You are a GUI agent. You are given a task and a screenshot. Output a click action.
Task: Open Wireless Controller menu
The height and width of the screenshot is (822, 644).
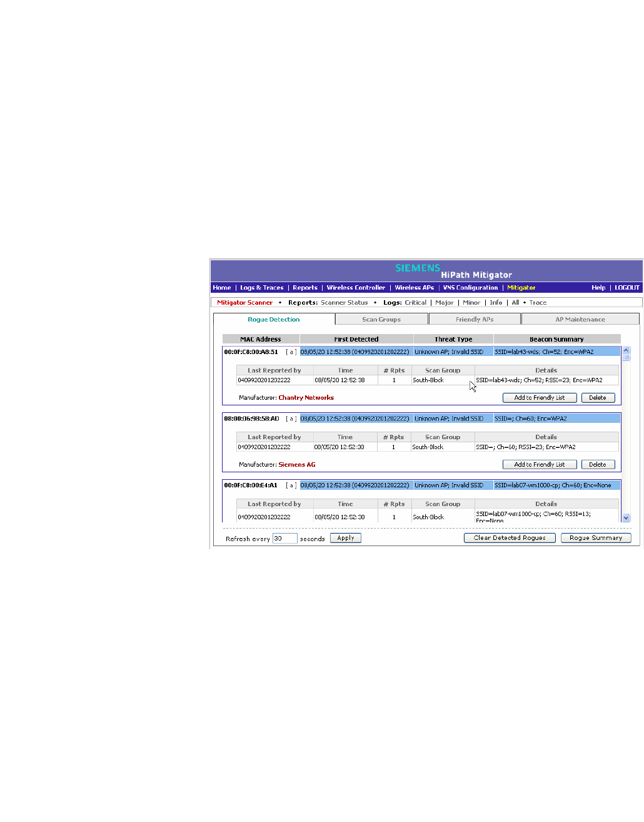click(356, 288)
